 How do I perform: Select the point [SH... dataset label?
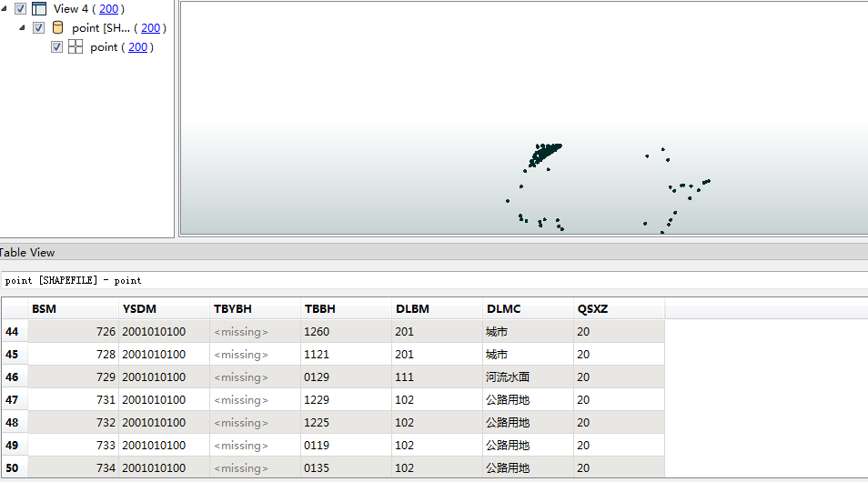tap(101, 27)
